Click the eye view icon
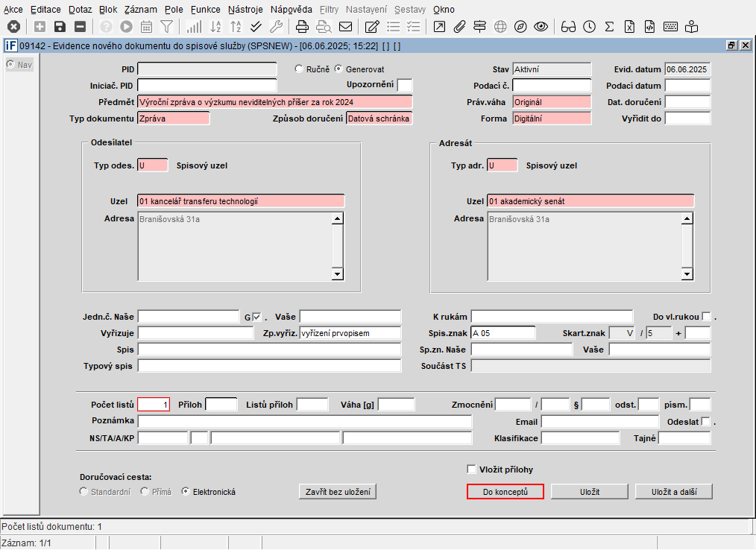The image size is (756, 550). (x=541, y=27)
